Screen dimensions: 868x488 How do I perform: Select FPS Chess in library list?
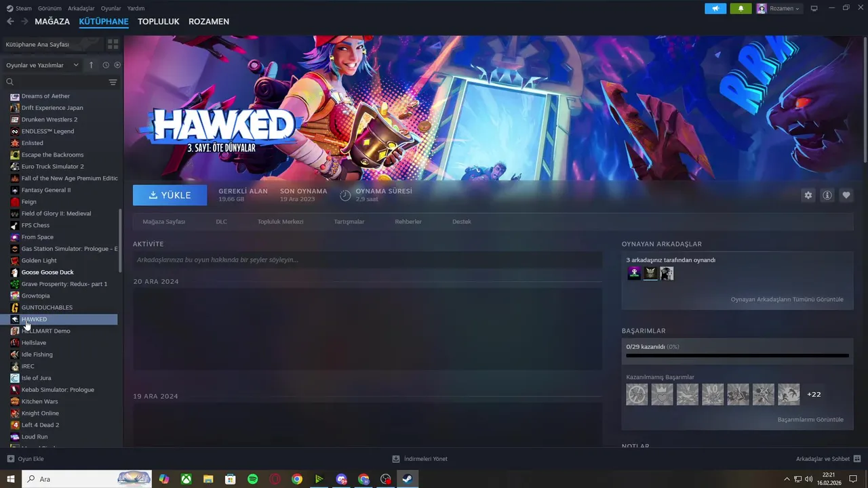click(64, 225)
